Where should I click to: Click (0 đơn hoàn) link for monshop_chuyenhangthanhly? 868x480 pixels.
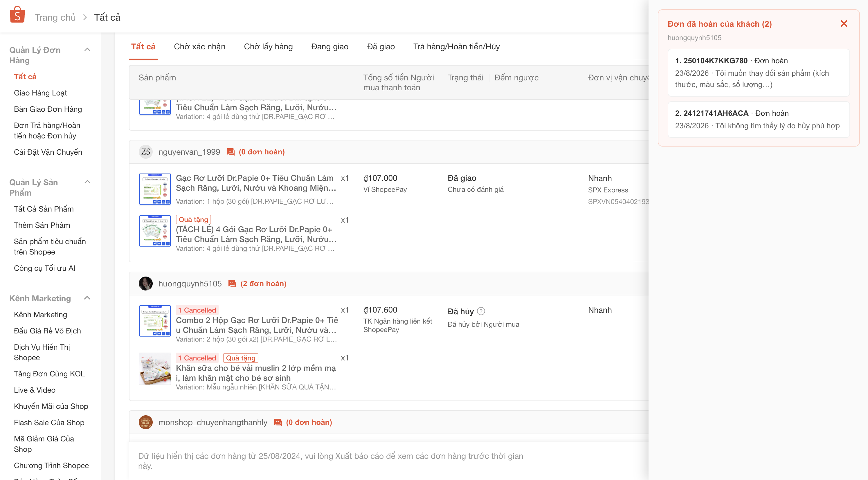click(x=309, y=423)
